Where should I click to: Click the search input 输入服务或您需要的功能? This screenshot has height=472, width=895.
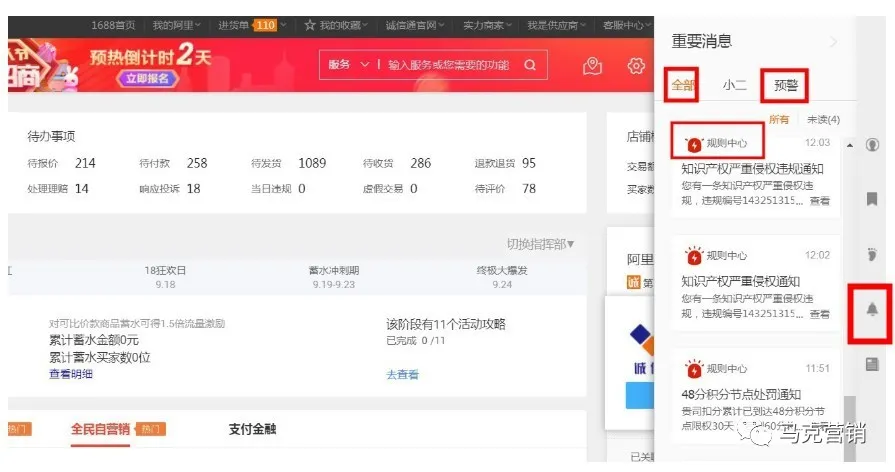[449, 65]
